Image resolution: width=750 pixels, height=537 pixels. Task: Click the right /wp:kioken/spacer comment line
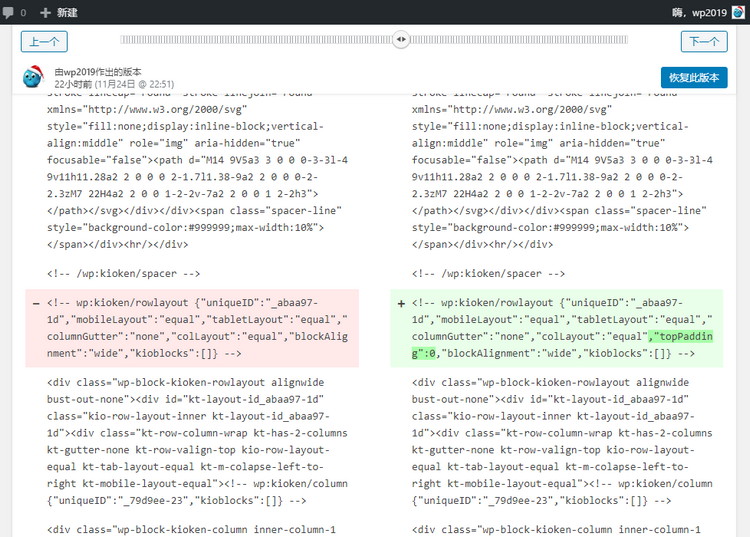(x=488, y=274)
